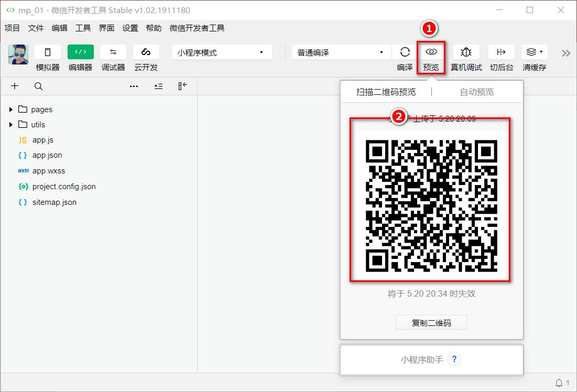Open the app.json file

[47, 155]
